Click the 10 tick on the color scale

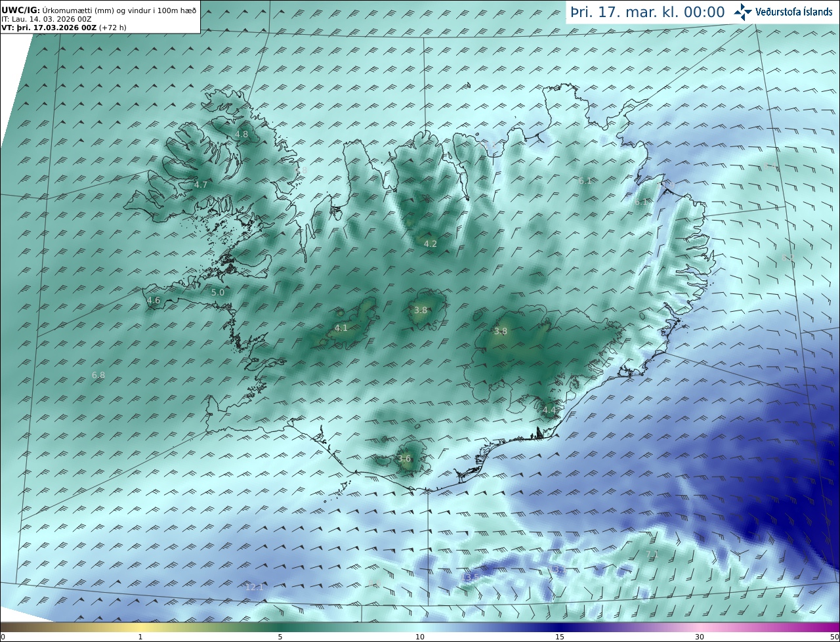pyautogui.click(x=420, y=637)
